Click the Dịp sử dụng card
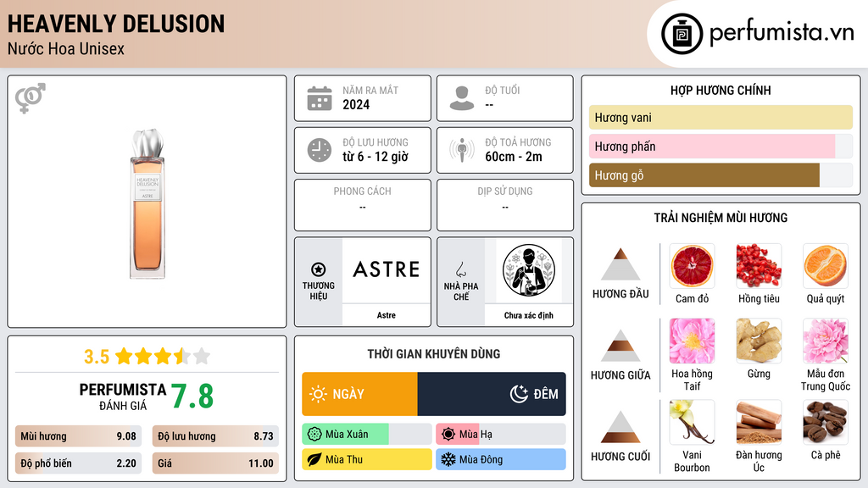 coord(505,205)
